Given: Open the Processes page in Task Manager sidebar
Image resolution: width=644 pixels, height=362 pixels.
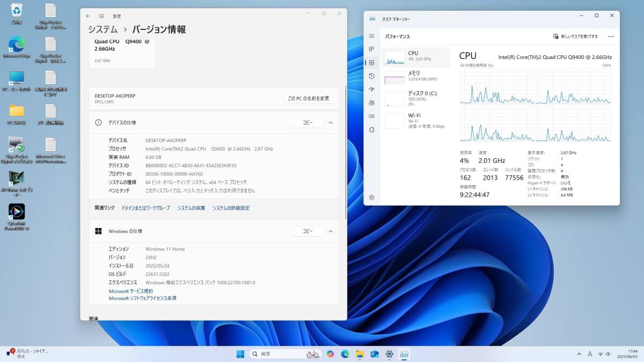Looking at the screenshot, I should coord(371,49).
